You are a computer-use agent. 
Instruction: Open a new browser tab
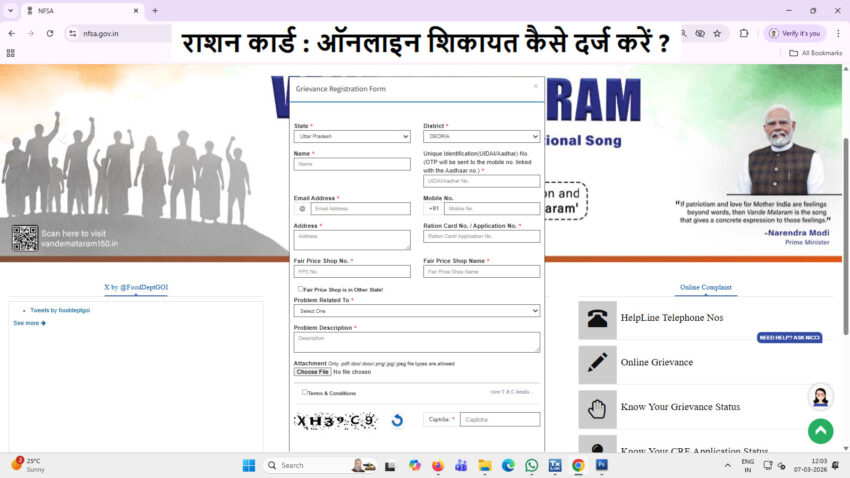click(x=155, y=10)
